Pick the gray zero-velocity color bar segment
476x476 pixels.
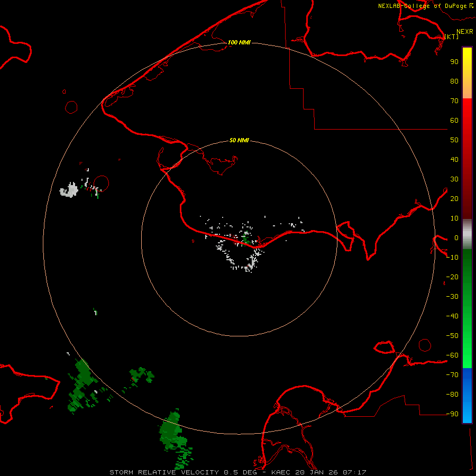click(x=467, y=234)
